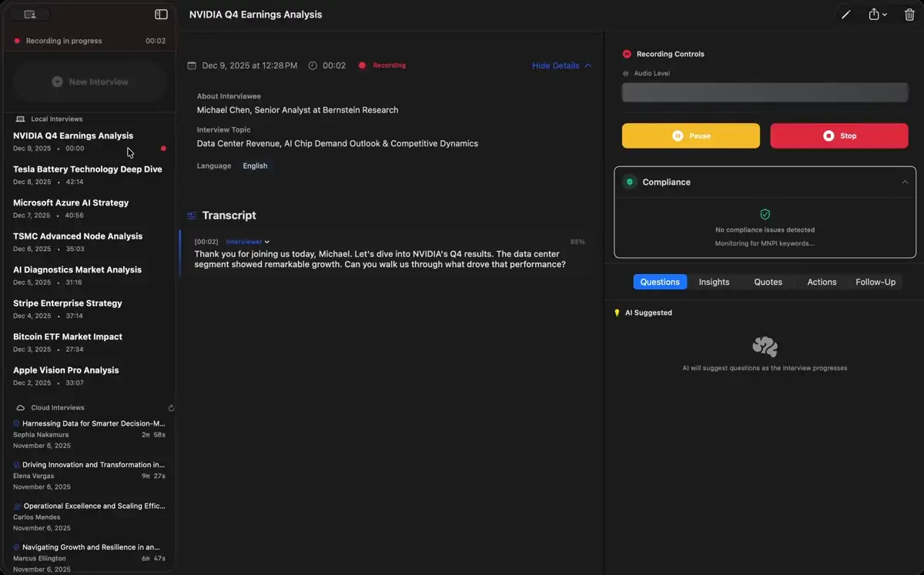Click the pencil edit icon
Screen dimensions: 924x575
(x=845, y=15)
